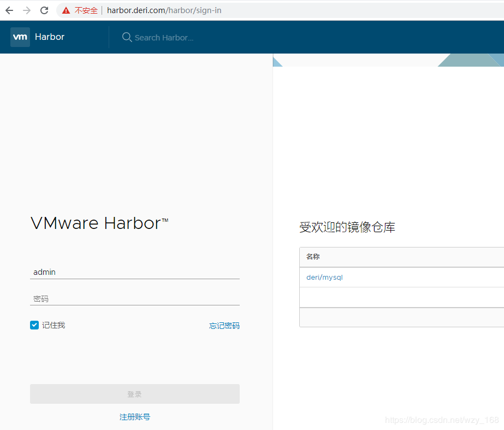Click the 注册账号 sign up link

(134, 416)
